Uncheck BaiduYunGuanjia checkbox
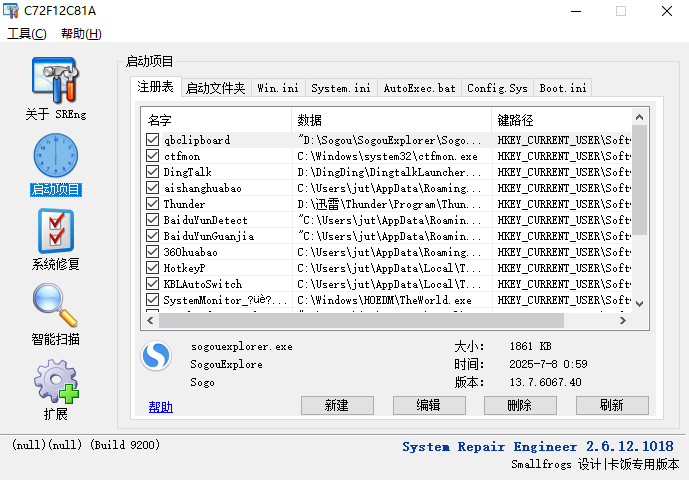 tap(152, 236)
